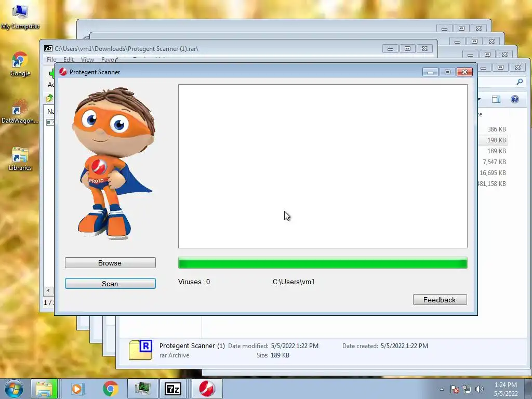Image resolution: width=532 pixels, height=399 pixels.
Task: Open My Computer desktop icon
Action: [20, 16]
